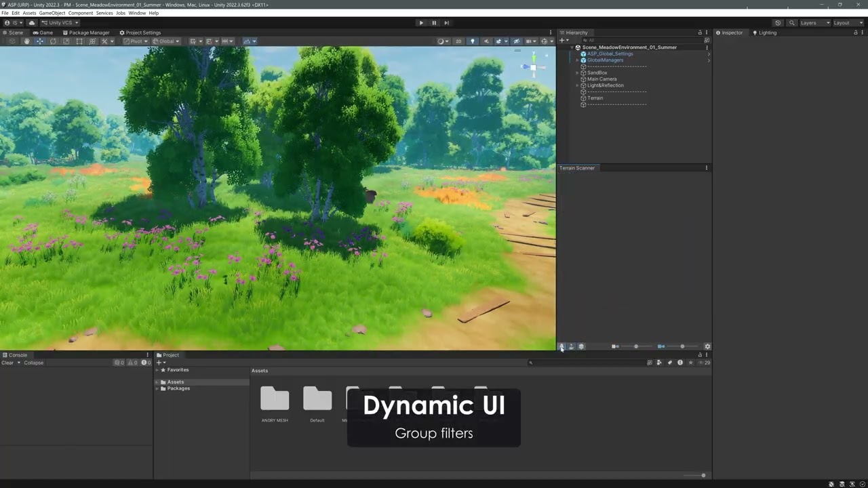
Task: Click the Pause button
Action: 434,22
